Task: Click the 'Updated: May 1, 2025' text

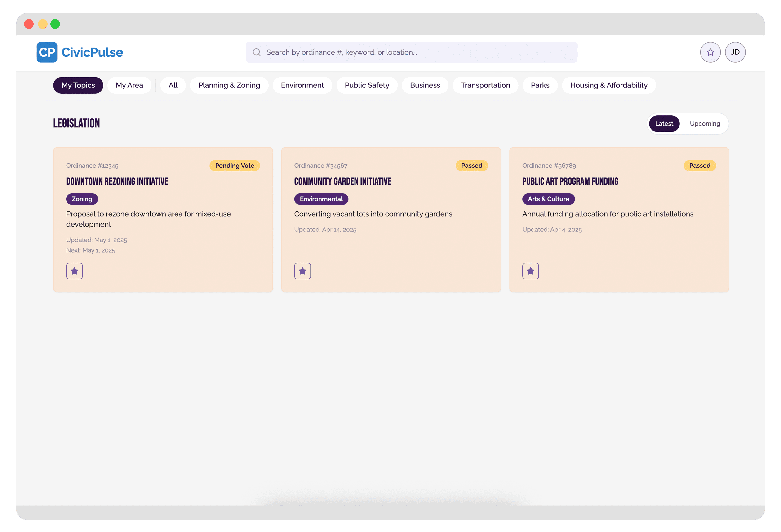Action: (97, 240)
